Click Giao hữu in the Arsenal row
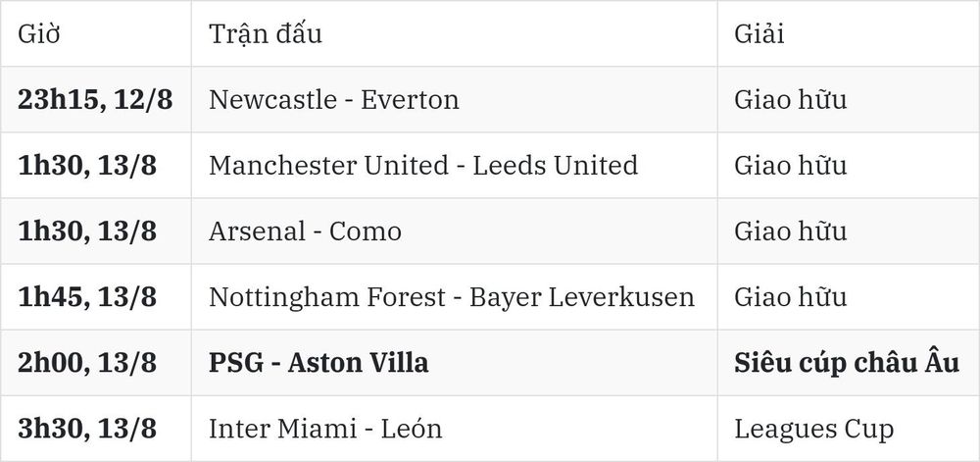This screenshot has width=980, height=462. 790,231
